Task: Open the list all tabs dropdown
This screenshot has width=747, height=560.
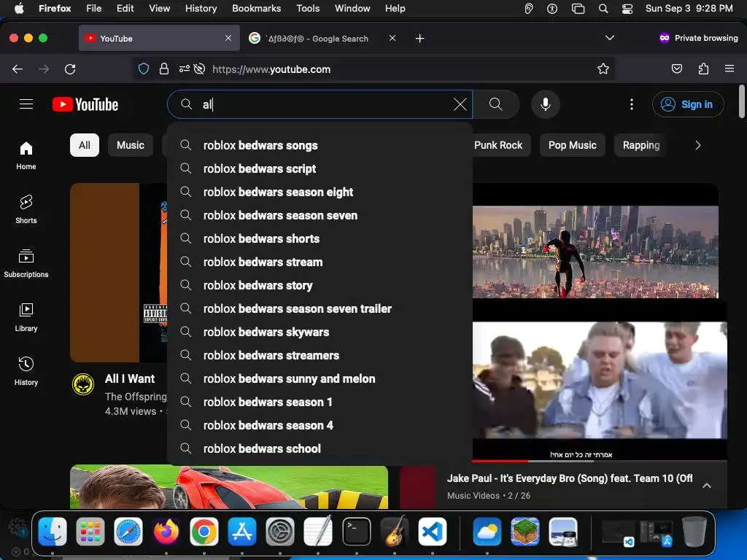Action: (x=609, y=38)
